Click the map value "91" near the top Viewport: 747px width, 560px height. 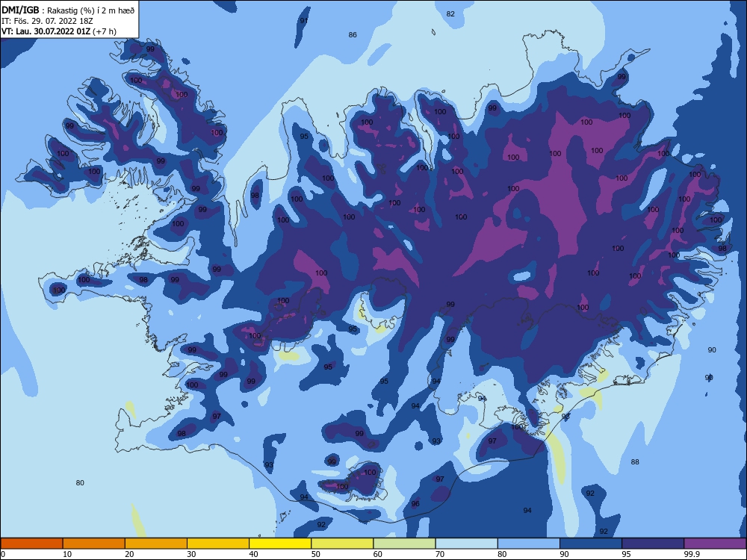[x=304, y=21]
